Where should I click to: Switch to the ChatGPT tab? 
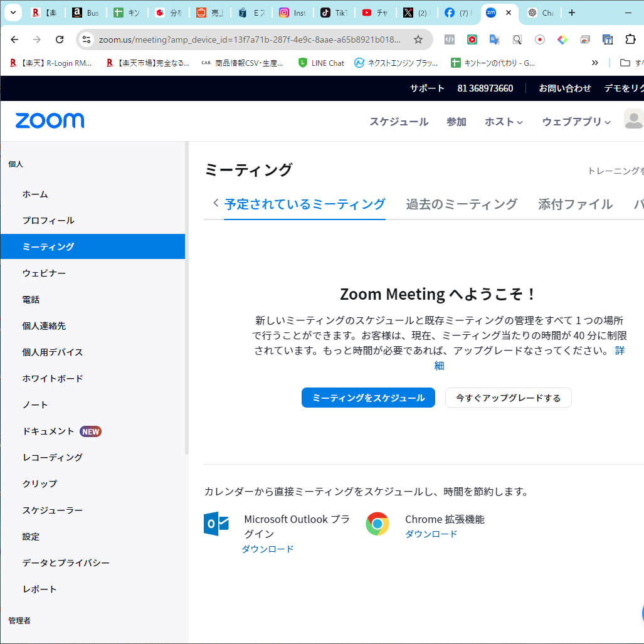541,13
